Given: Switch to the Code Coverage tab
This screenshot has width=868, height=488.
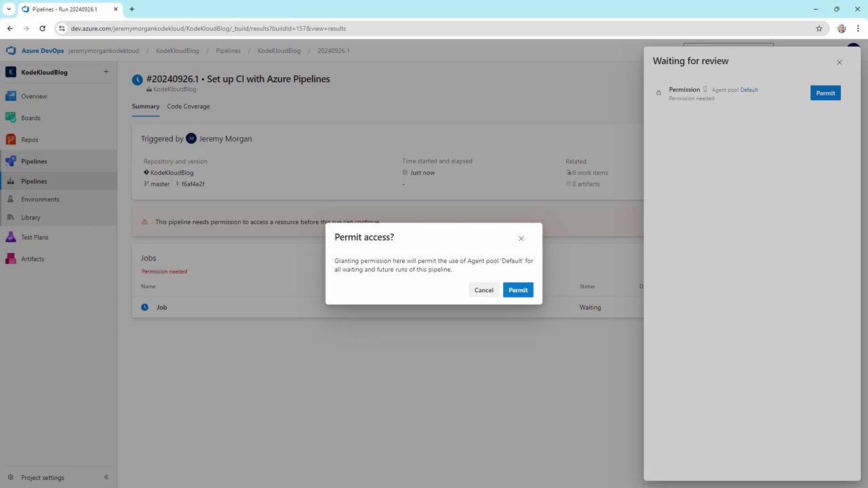Looking at the screenshot, I should point(189,106).
